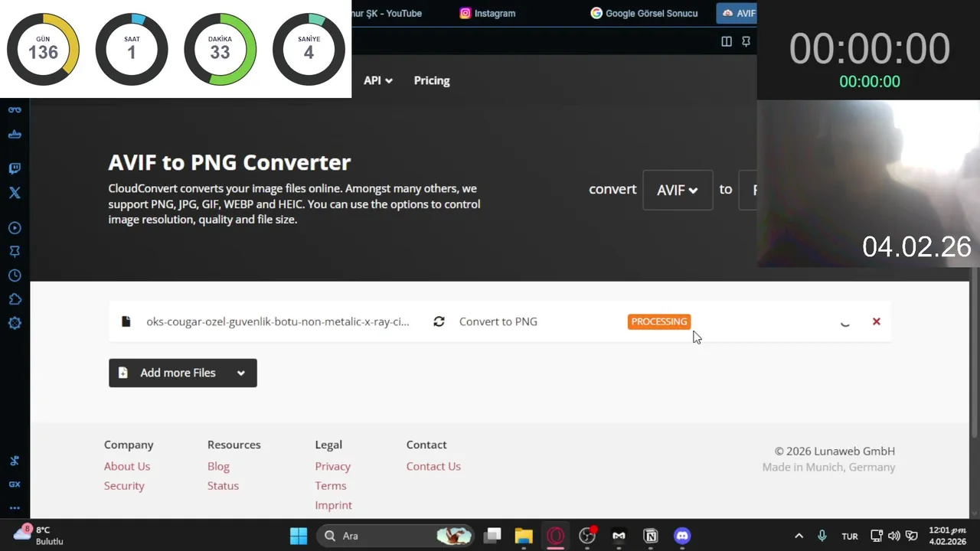Viewport: 980px width, 551px height.
Task: Click the pin icon in the address bar
Action: [x=746, y=41]
